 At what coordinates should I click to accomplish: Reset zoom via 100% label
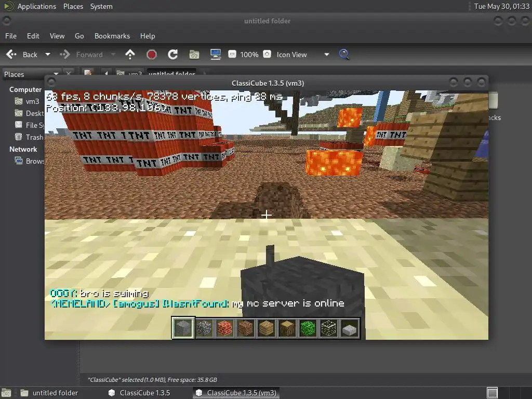coord(249,55)
